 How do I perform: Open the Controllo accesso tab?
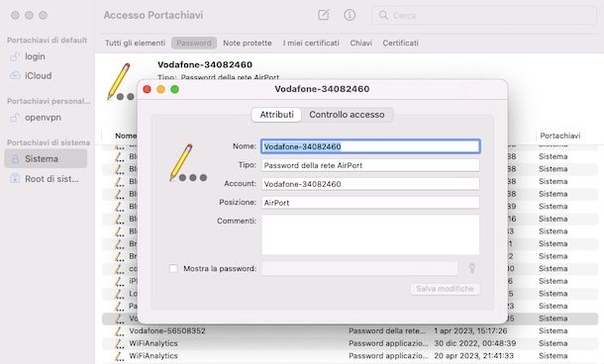pos(347,115)
